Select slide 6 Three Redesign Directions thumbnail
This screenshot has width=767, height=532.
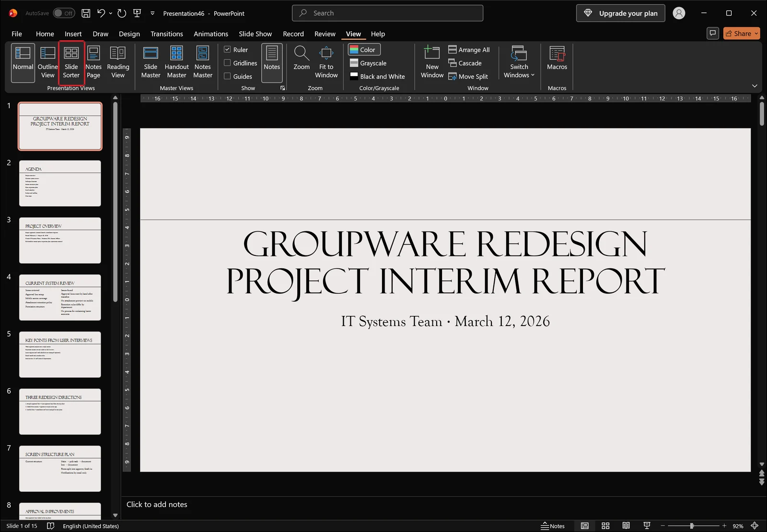click(60, 411)
